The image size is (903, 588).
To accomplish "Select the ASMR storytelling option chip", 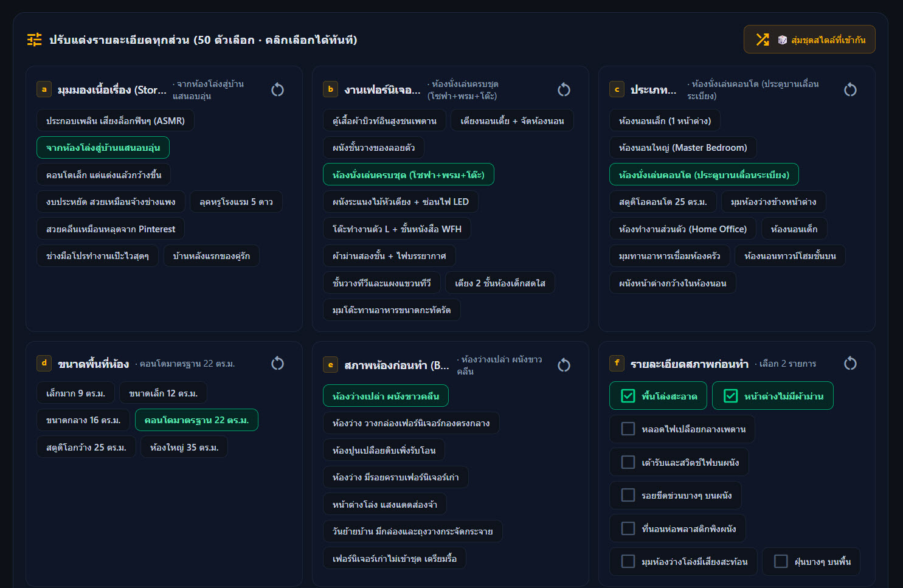I will pos(116,120).
